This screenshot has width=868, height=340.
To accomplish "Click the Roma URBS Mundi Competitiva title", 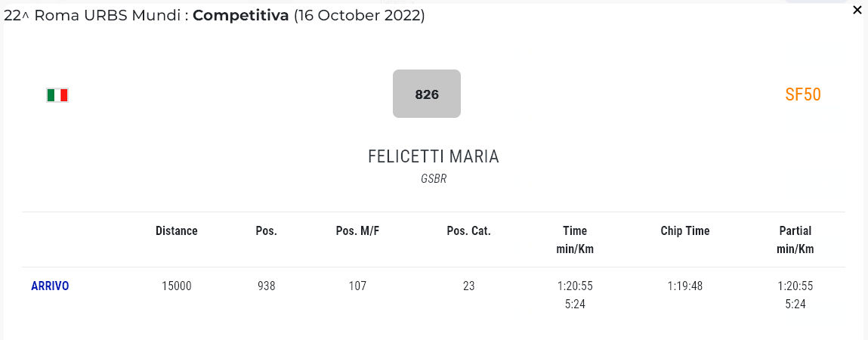I will click(214, 15).
